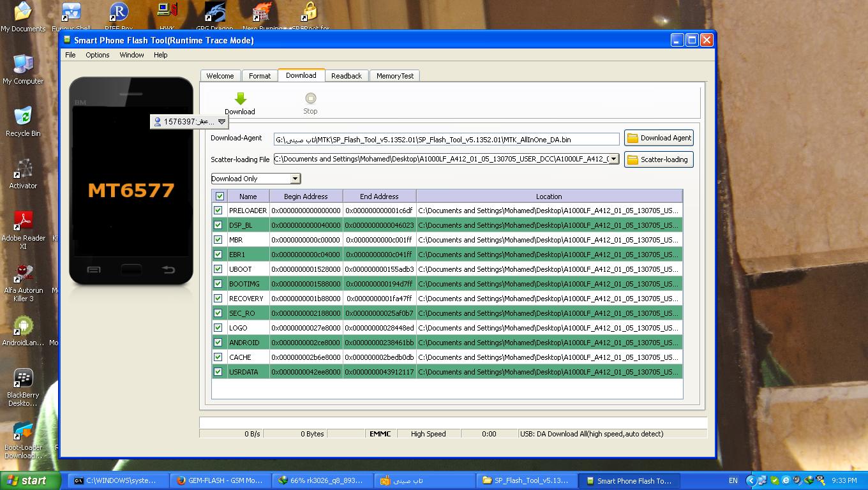
Task: Open the Window menu
Action: tap(131, 55)
